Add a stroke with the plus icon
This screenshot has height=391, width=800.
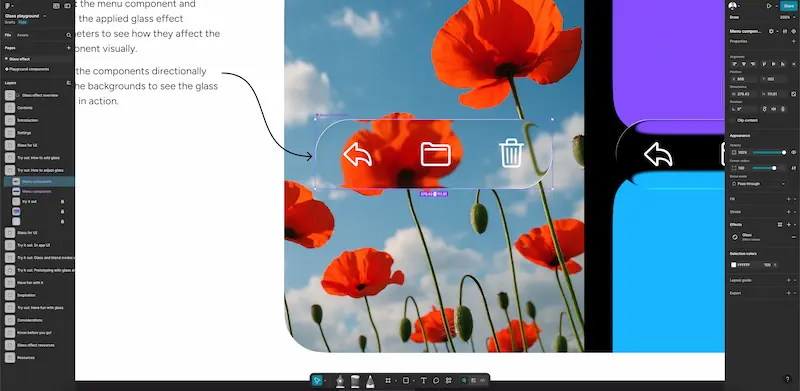pos(788,212)
